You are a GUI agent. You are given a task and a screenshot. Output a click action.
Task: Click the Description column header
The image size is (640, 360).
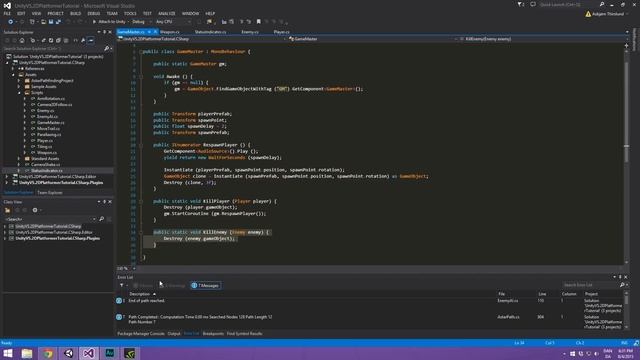click(x=140, y=294)
